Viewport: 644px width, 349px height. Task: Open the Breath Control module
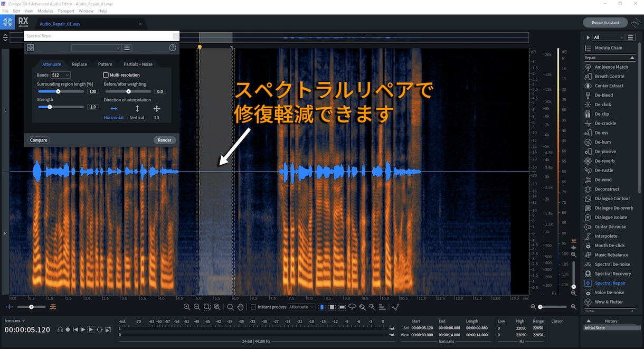[610, 77]
